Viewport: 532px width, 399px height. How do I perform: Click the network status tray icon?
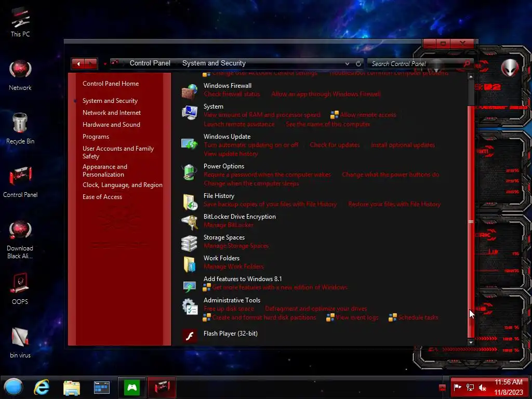coord(470,387)
